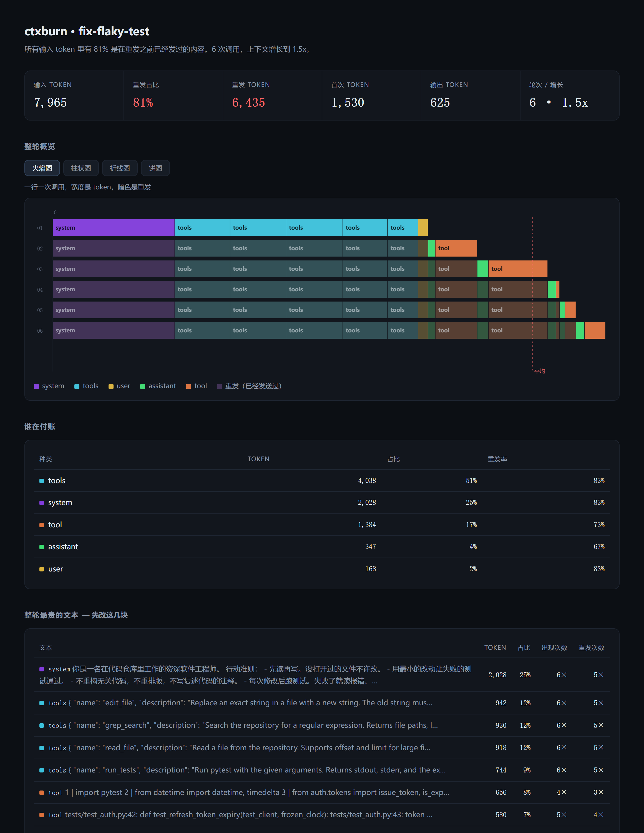Click the 重发（已经发送过）legend swatch
This screenshot has height=833, width=644.
coord(219,386)
